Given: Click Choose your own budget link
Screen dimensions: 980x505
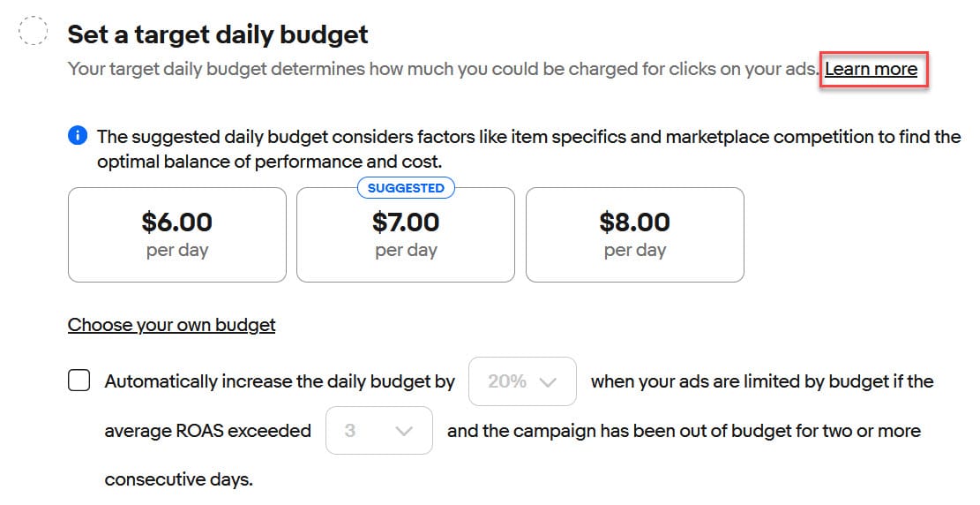Looking at the screenshot, I should tap(171, 325).
